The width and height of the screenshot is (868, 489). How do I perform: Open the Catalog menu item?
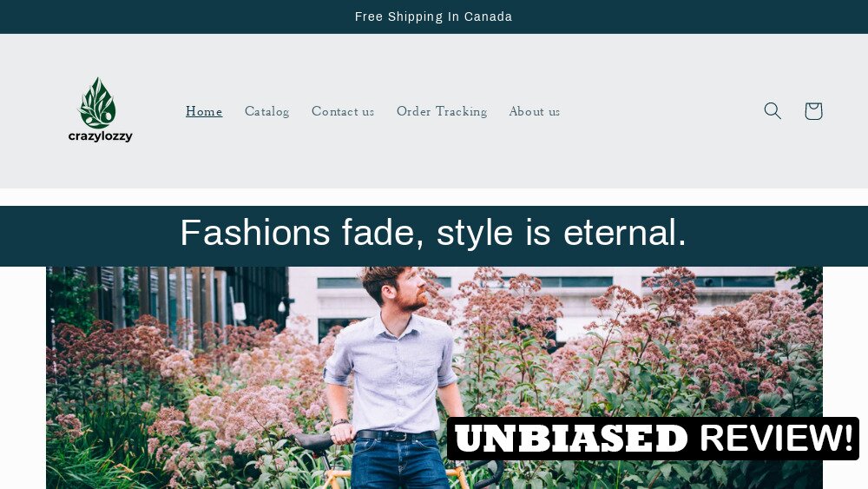coord(266,111)
